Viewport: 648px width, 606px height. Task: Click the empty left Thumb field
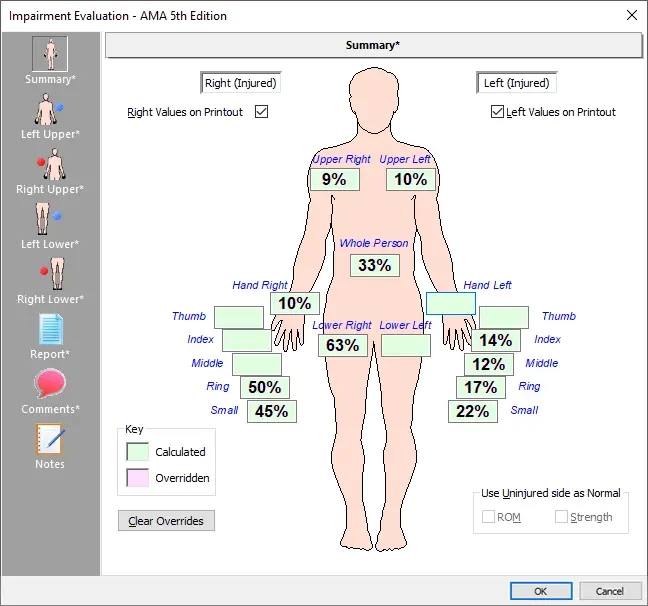[504, 317]
